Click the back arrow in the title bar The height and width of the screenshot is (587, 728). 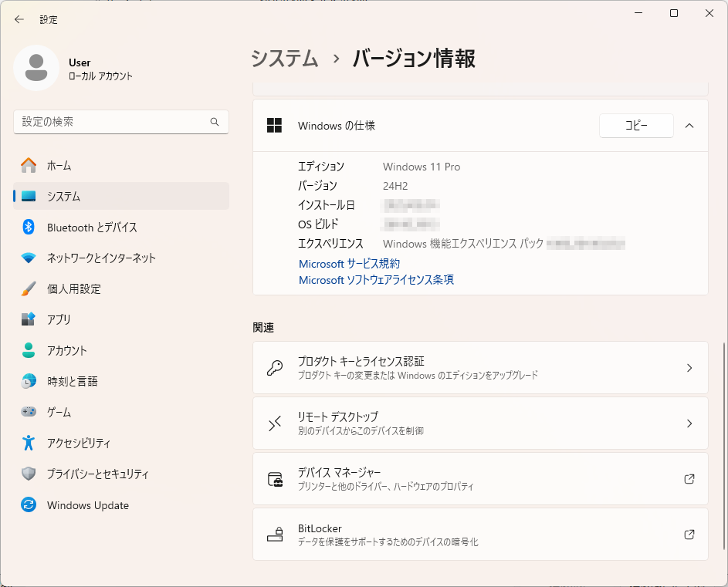(19, 19)
